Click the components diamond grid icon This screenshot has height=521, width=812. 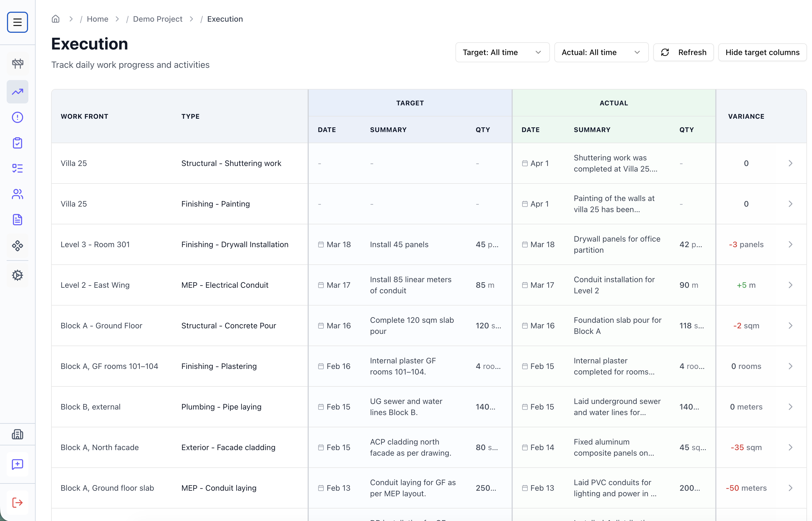(17, 245)
